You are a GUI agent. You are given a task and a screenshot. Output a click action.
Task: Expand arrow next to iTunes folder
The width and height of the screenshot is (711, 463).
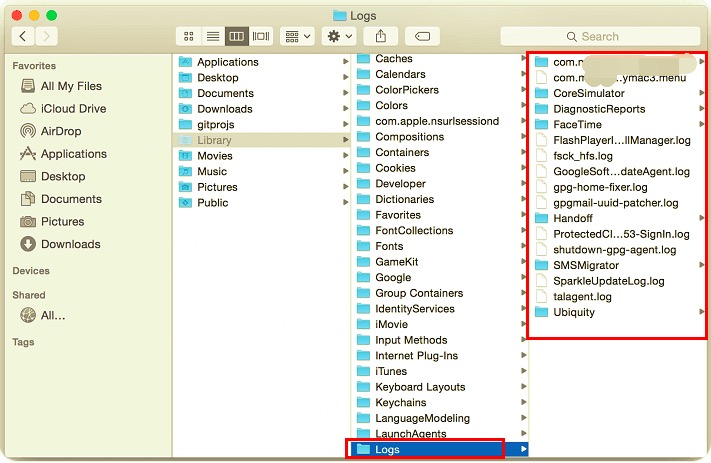click(x=523, y=371)
